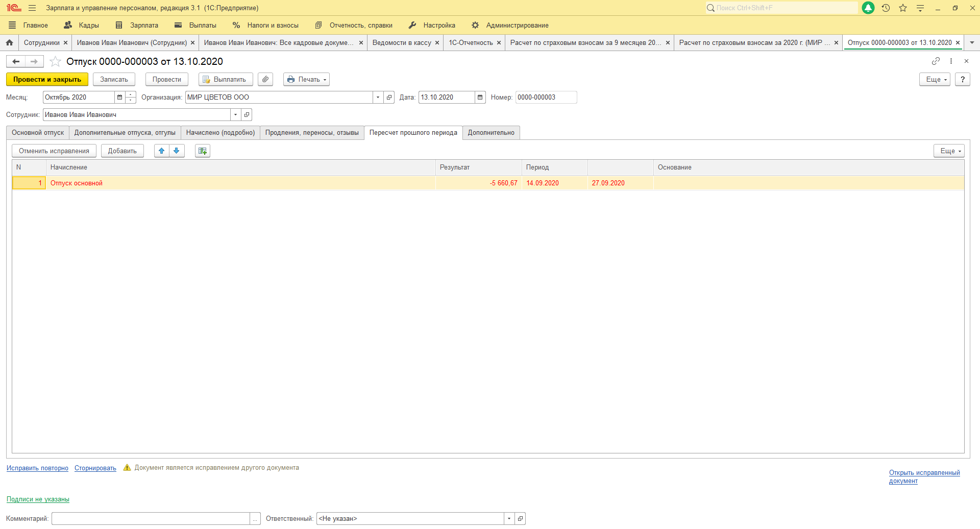Follow the Сторнировать link

coord(95,468)
